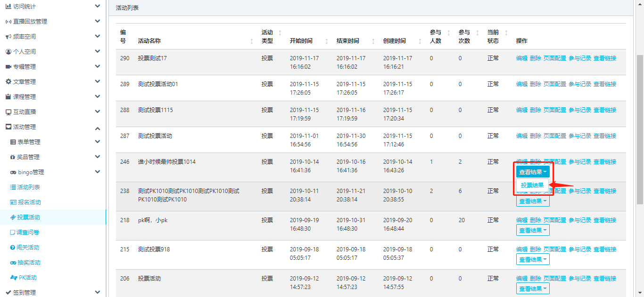The height and width of the screenshot is (297, 644).
Task: Click the 直播回放管理 broadcast icon
Action: [x=8, y=22]
